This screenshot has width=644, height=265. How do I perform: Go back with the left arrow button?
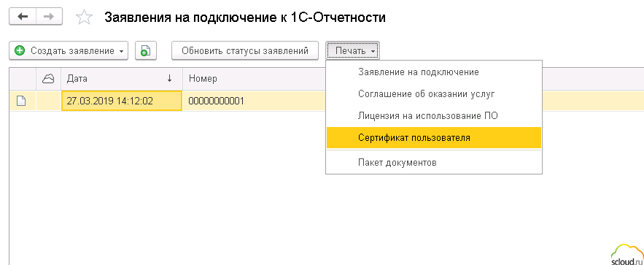(23, 17)
